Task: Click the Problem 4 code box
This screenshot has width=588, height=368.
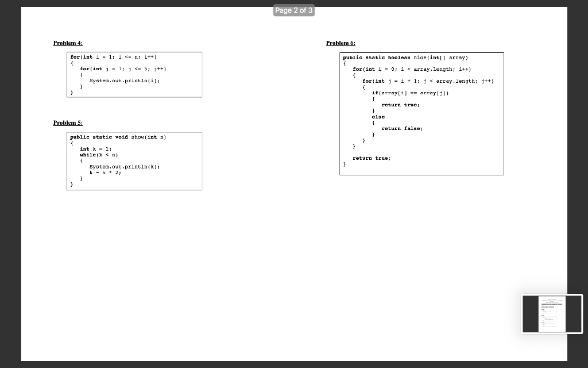Action: coord(134,74)
